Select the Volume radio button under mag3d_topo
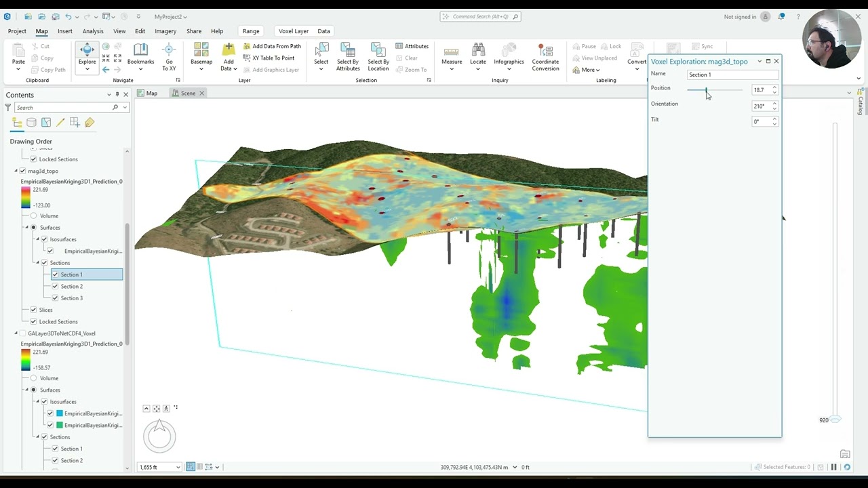 pos(34,216)
